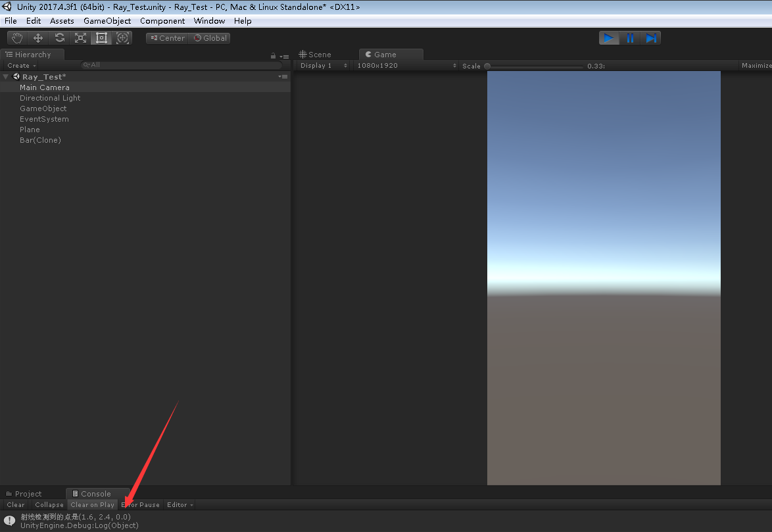Collapse the Ray_Test scene tree
This screenshot has width=772, height=532.
[5, 77]
